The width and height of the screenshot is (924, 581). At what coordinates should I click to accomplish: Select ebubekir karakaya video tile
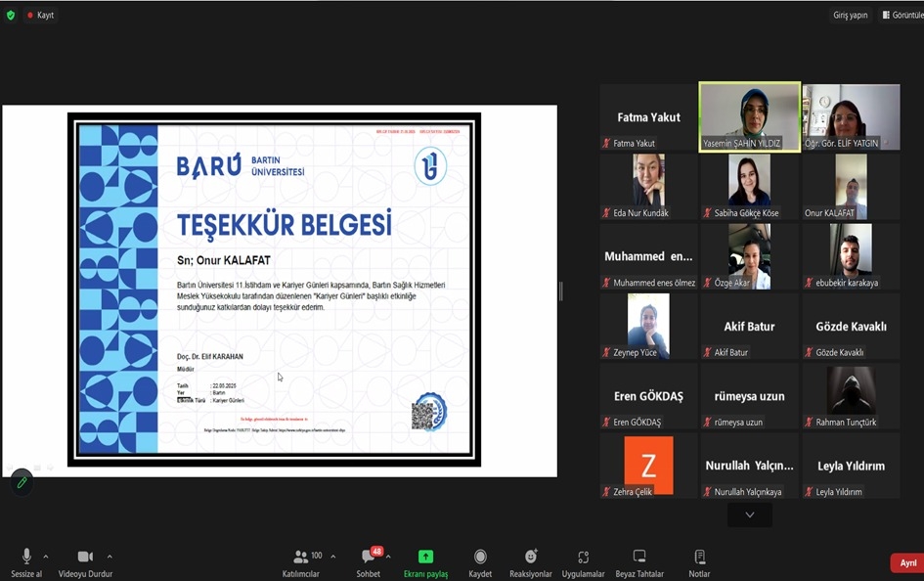point(851,256)
